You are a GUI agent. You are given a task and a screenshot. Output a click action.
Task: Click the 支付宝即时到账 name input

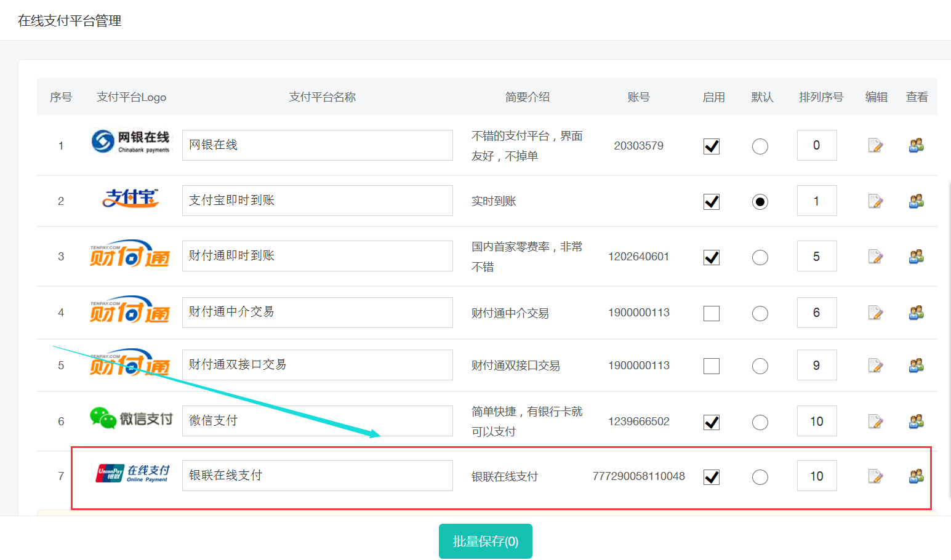click(x=317, y=201)
